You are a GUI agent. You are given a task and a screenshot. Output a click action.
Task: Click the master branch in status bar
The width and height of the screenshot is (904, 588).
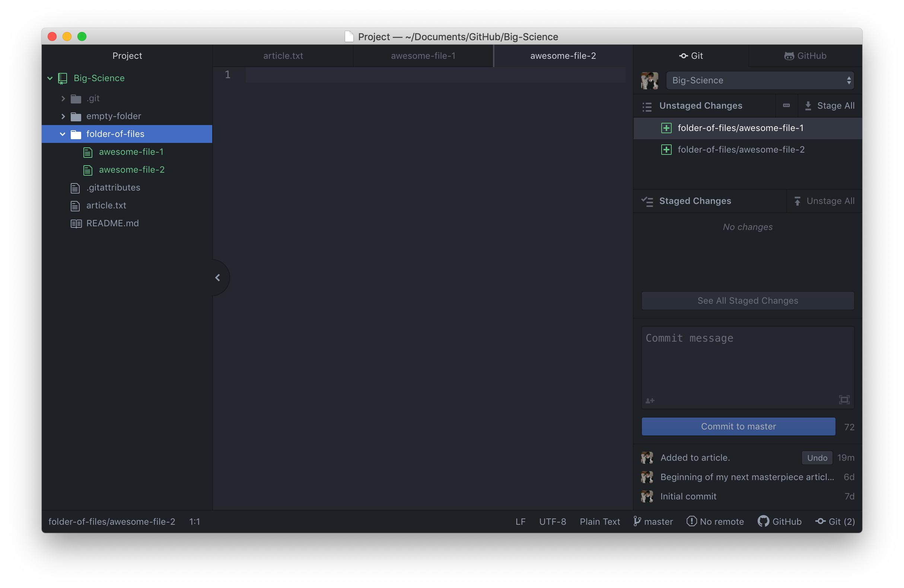652,521
